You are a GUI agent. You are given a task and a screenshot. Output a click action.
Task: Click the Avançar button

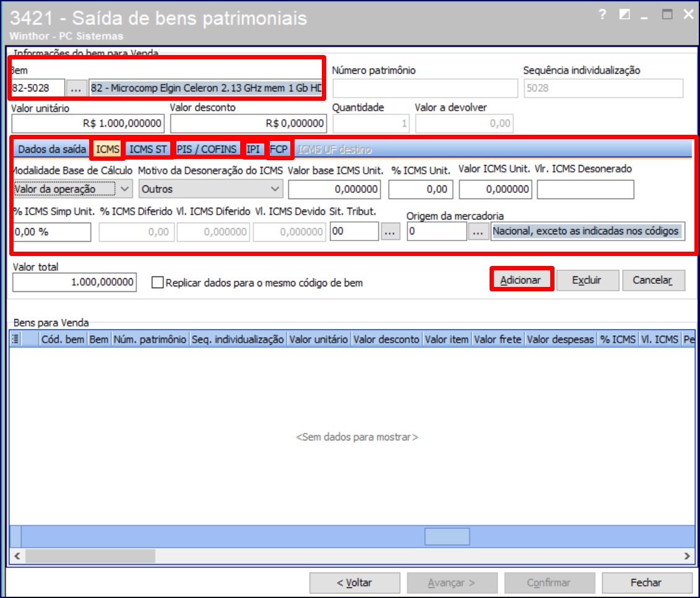(x=452, y=583)
